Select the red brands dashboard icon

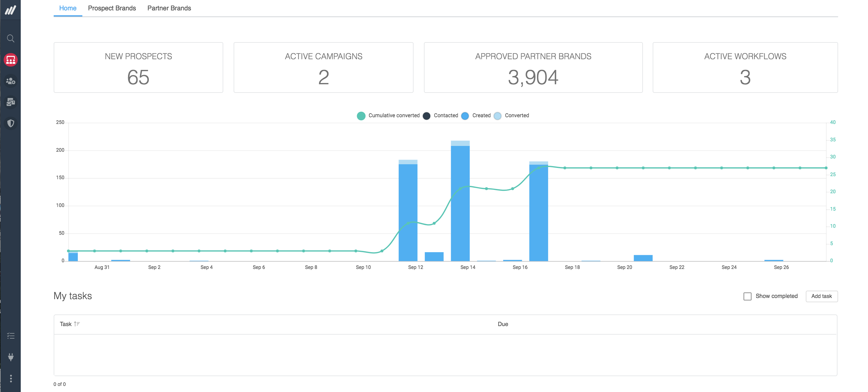pos(10,60)
